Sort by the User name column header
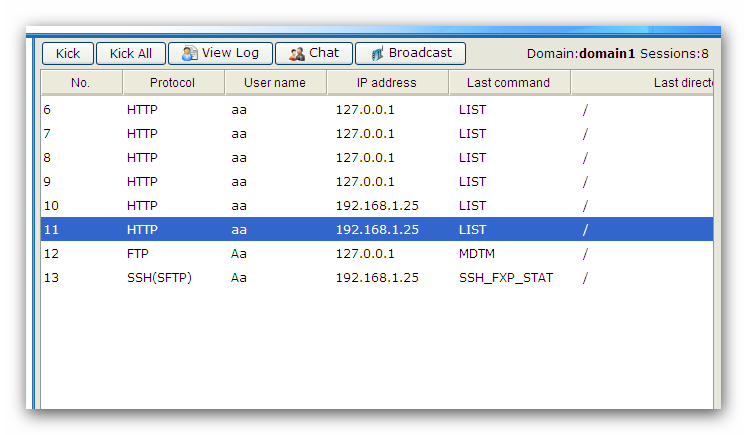747x435 pixels. click(275, 83)
